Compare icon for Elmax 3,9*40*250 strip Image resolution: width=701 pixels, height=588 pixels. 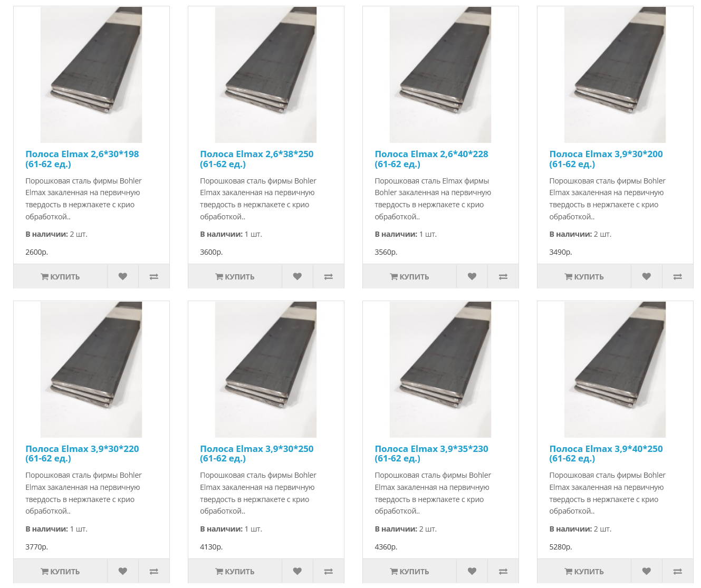point(678,571)
